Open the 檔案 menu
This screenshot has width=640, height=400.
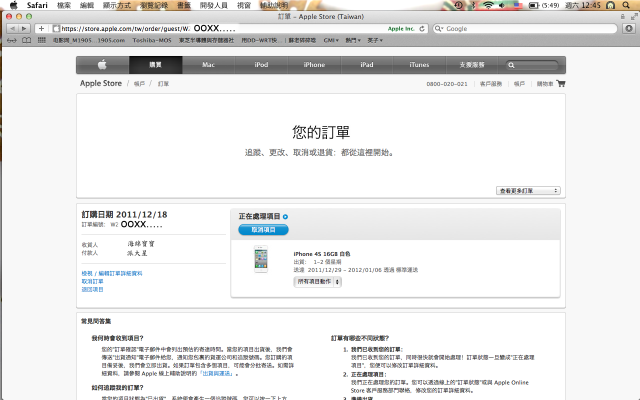click(x=64, y=5)
